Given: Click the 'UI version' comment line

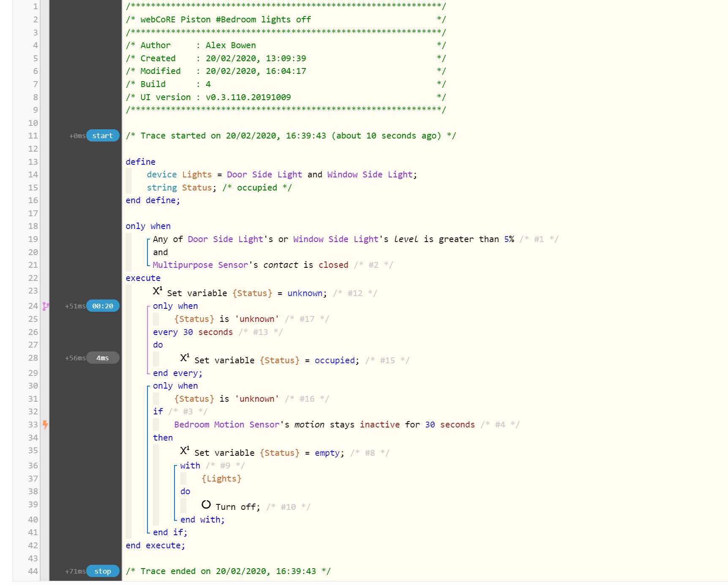Looking at the screenshot, I should coord(208,97).
